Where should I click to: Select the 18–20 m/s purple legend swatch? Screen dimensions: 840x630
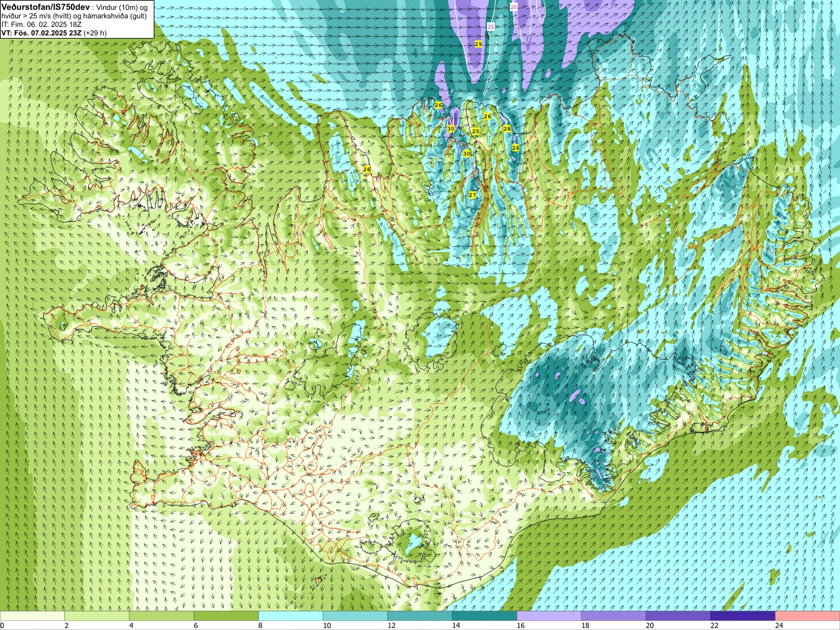614,616
